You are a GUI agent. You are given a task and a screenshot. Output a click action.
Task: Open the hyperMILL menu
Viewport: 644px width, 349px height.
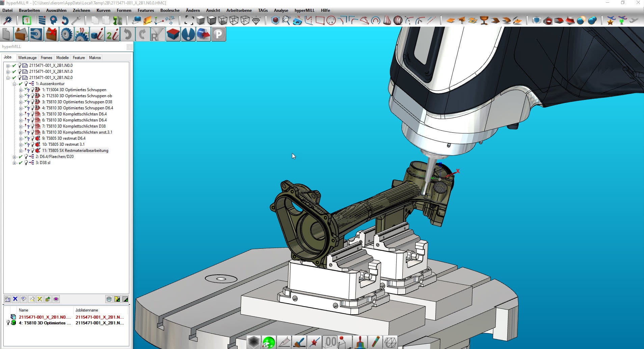304,10
